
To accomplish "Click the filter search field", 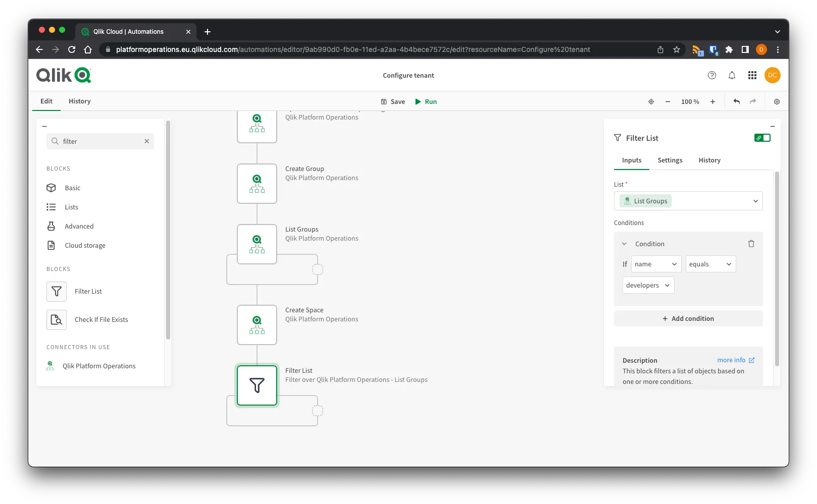I will [x=101, y=141].
